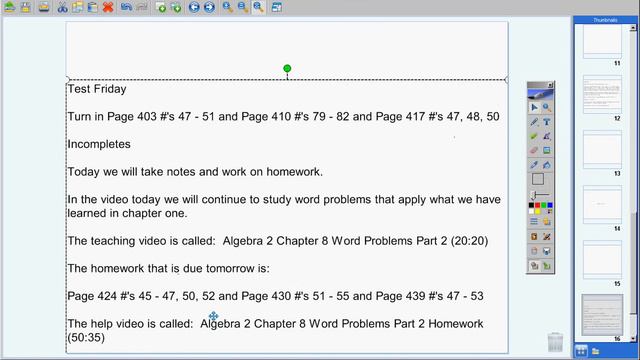Switch to page thumbnails view button
The image size is (640, 360).
[x=581, y=351]
